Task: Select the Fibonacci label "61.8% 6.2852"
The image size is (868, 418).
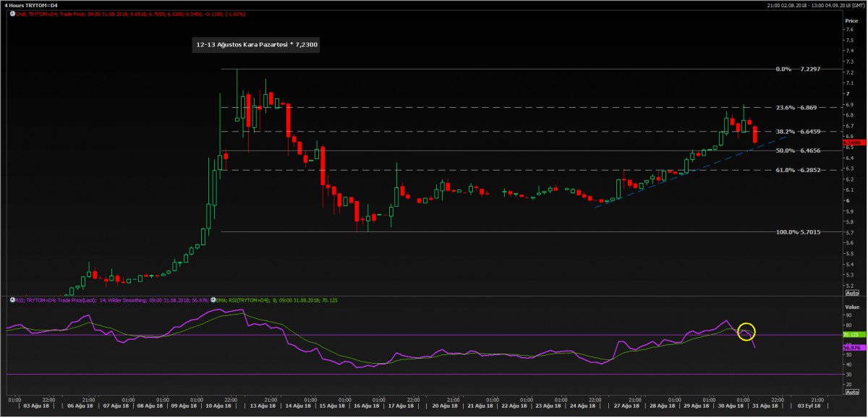Action: pos(798,170)
